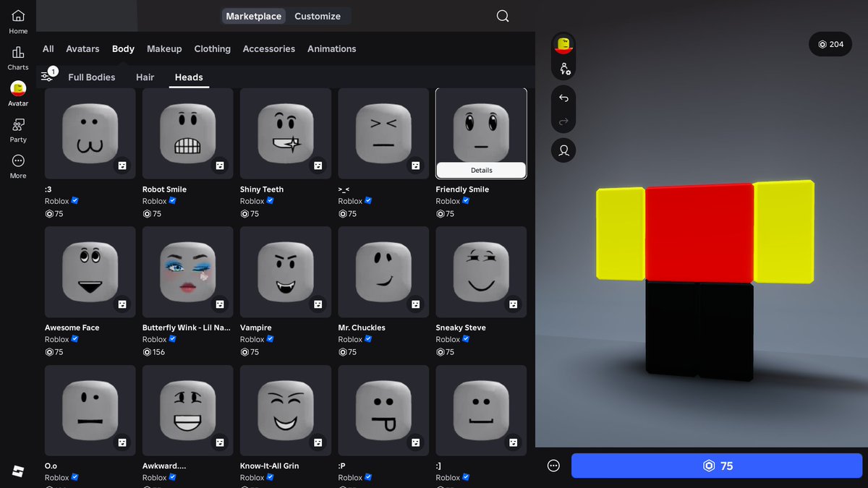This screenshot has height=488, width=868.
Task: Open avatar body settings icon
Action: pyautogui.click(x=563, y=69)
